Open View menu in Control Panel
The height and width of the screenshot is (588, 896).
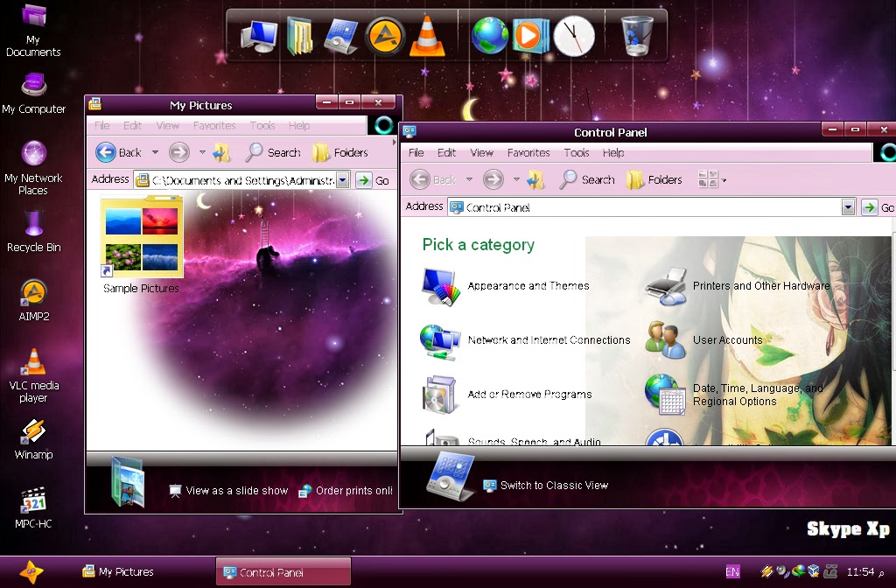(x=482, y=152)
